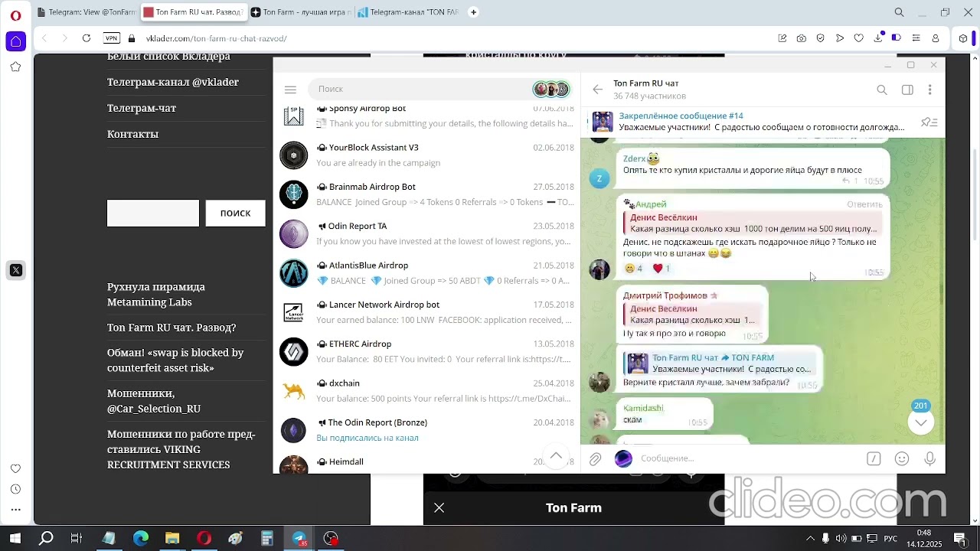This screenshot has width=980, height=551.
Task: Toggle Telegram right sidebar panel icon
Action: pos(907,90)
